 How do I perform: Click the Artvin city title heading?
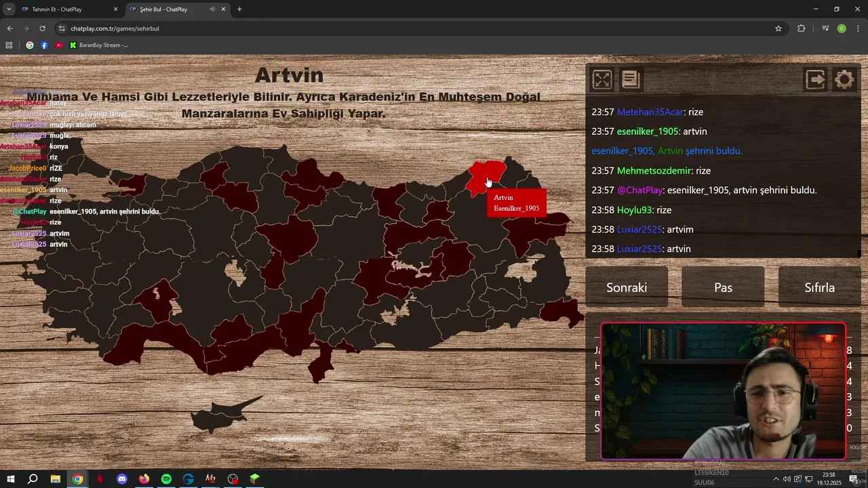pyautogui.click(x=290, y=75)
